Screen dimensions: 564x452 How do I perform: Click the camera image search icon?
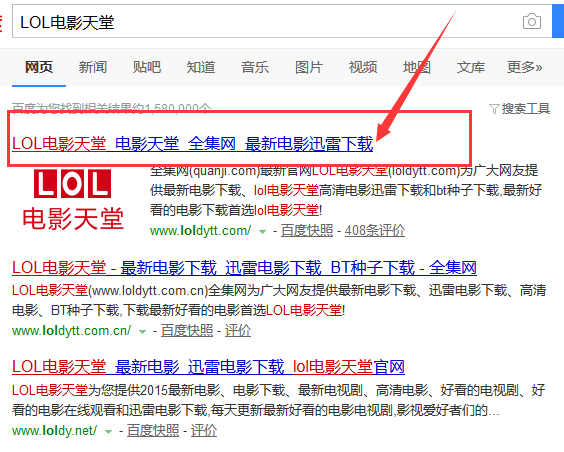pyautogui.click(x=532, y=21)
